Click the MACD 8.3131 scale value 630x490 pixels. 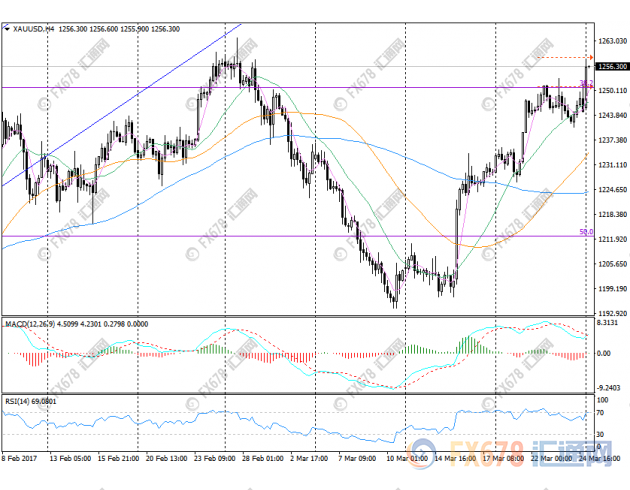point(611,323)
